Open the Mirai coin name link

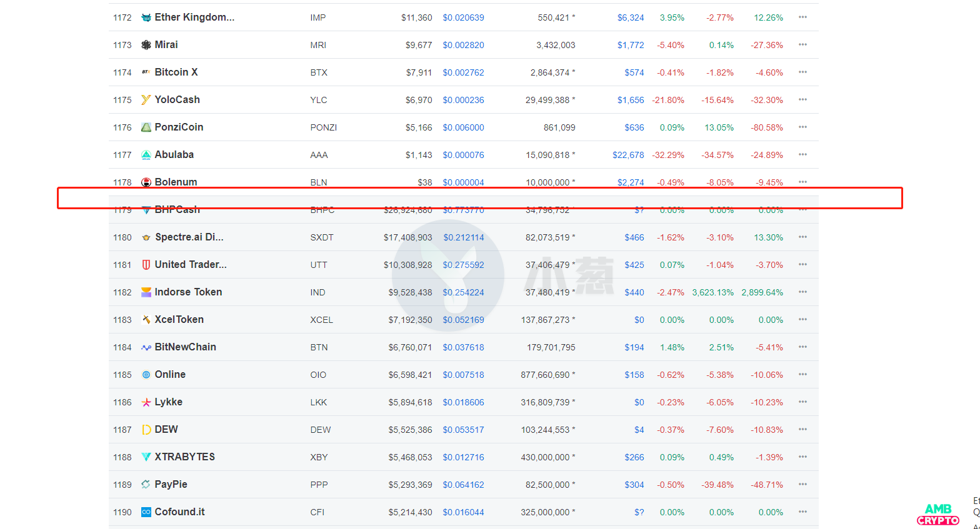[x=166, y=45]
